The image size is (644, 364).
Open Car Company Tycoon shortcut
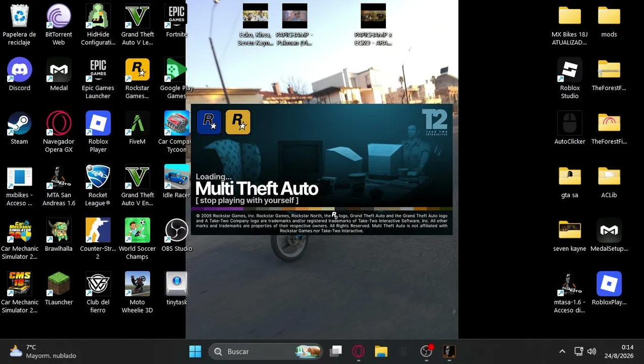click(x=176, y=132)
